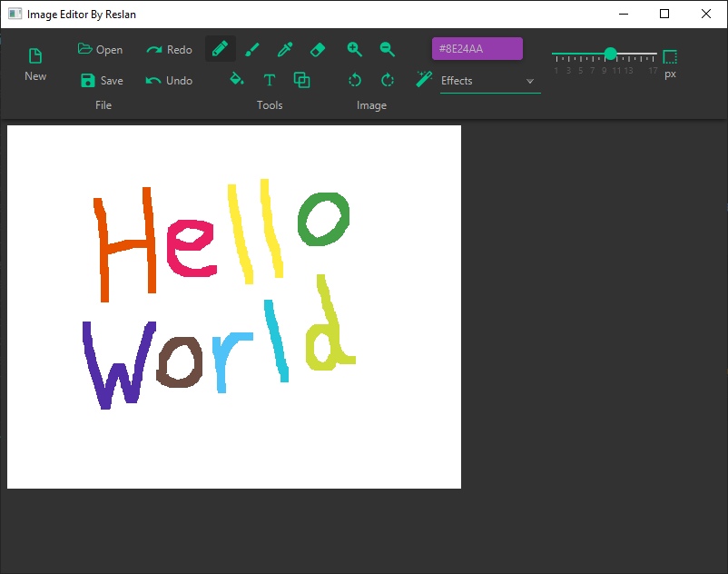Create a New file
The width and height of the screenshot is (728, 574).
[34, 62]
